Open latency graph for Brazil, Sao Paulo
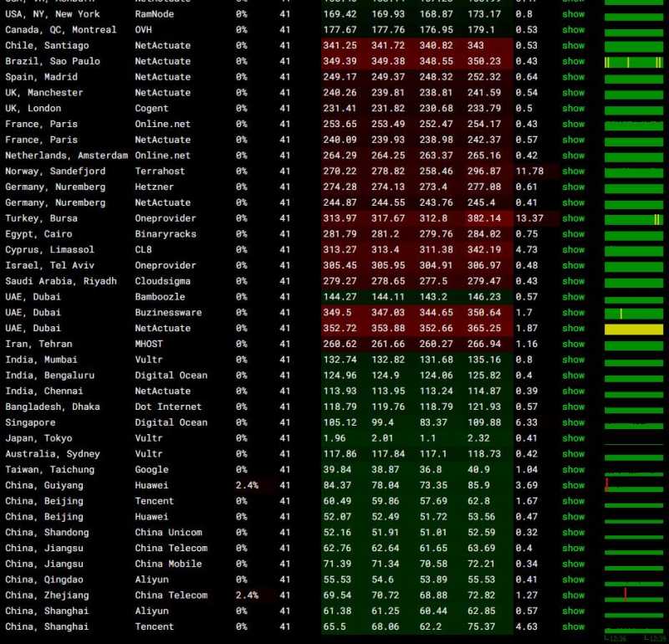 (633, 63)
